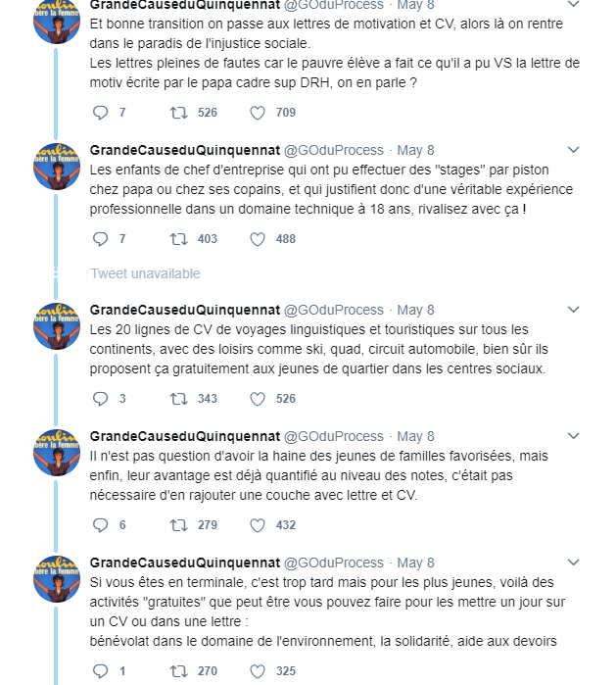Click the 'Tweet unavailable' notice
616x685 pixels.
point(145,273)
